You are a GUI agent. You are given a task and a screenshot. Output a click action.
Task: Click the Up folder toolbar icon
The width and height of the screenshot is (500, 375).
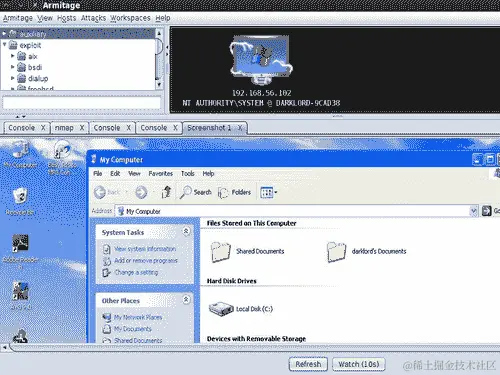tap(166, 192)
